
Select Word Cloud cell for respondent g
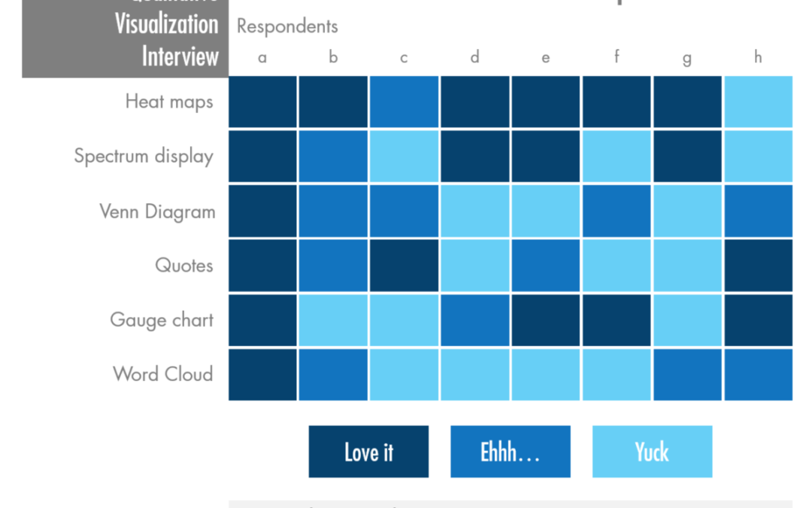coord(687,374)
